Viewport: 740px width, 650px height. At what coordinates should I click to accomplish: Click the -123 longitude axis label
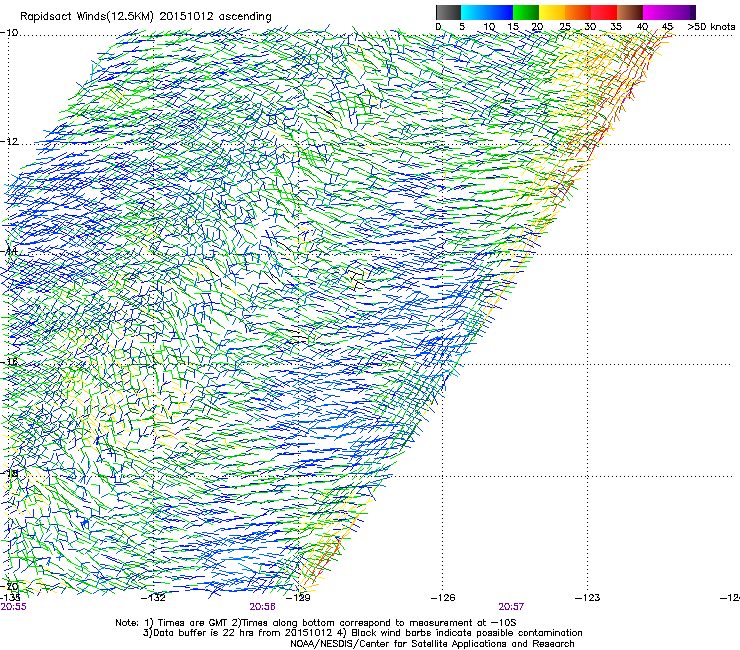[588, 598]
